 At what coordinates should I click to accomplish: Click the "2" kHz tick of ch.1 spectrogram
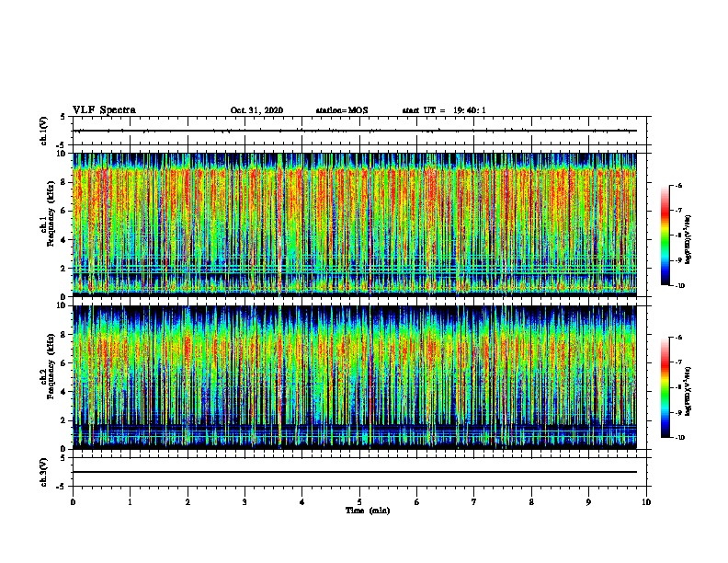[63, 268]
